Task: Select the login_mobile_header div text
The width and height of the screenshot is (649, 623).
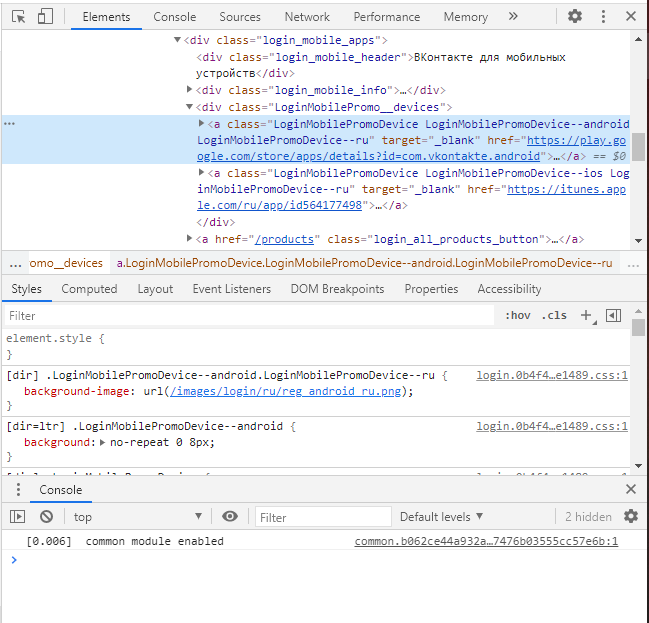Action: coord(381,65)
